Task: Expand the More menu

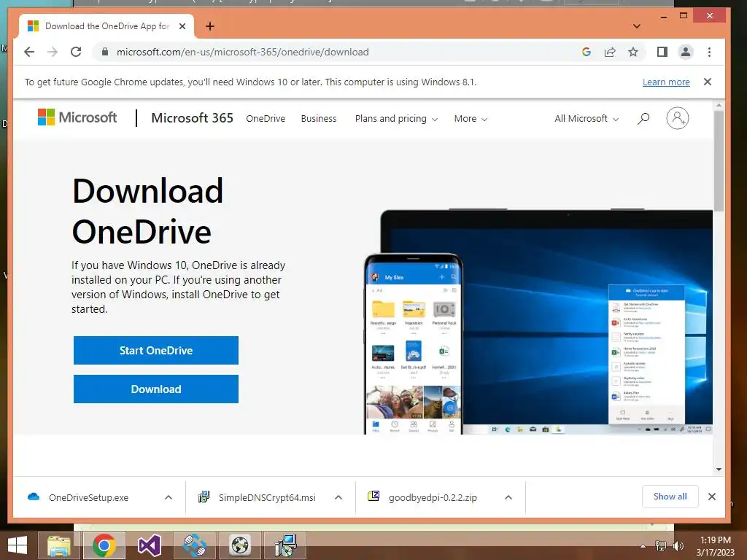Action: [x=471, y=119]
